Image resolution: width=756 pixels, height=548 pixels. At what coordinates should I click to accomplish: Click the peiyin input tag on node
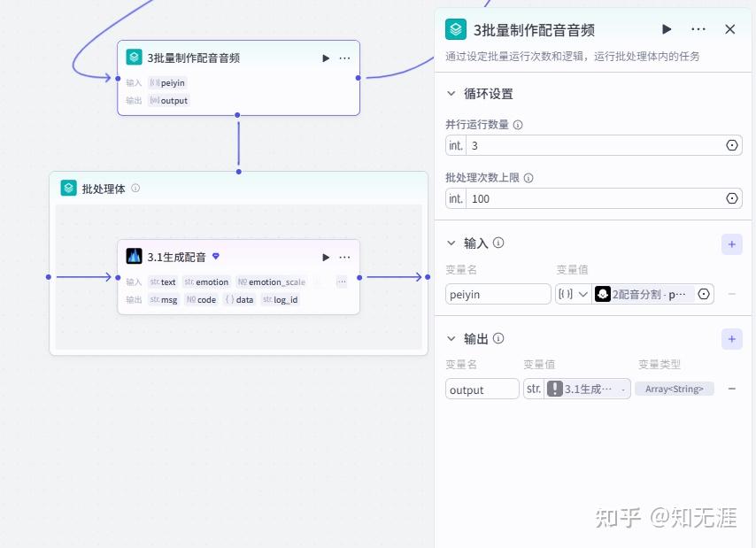pos(167,83)
